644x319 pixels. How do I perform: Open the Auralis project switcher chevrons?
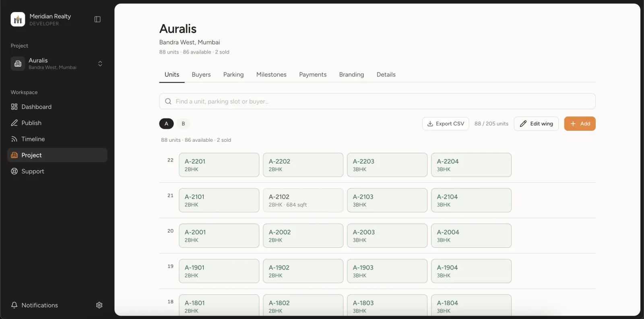pos(100,64)
